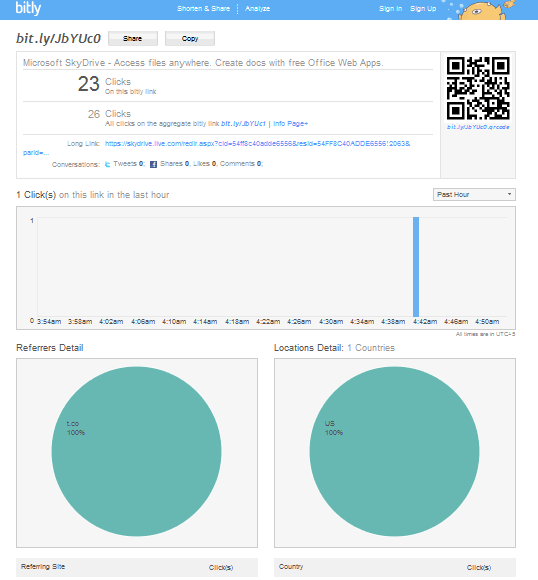538x580 pixels.
Task: Click the 26 aggregate clicks count
Action: click(x=94, y=114)
